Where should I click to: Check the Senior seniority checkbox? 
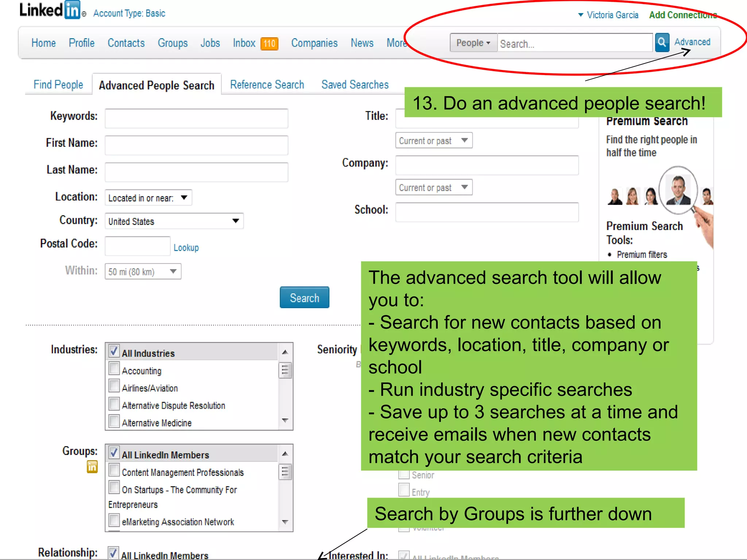pyautogui.click(x=403, y=474)
